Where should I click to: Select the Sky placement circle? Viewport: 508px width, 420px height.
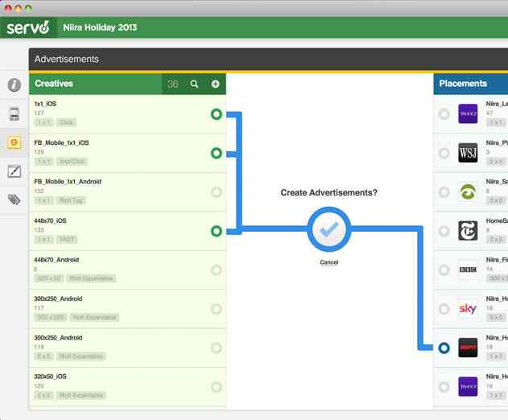point(444,309)
